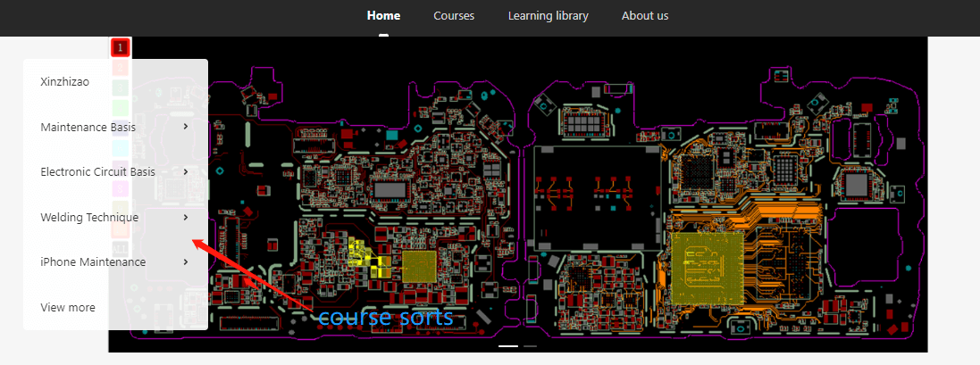Expand the iPhone Maintenance chevron

[186, 261]
